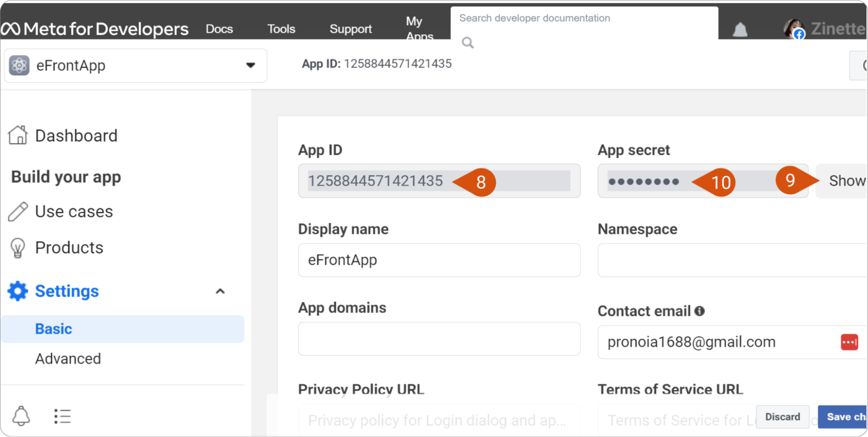
Task: Open the eFrontApp app selector dropdown
Action: pyautogui.click(x=135, y=66)
